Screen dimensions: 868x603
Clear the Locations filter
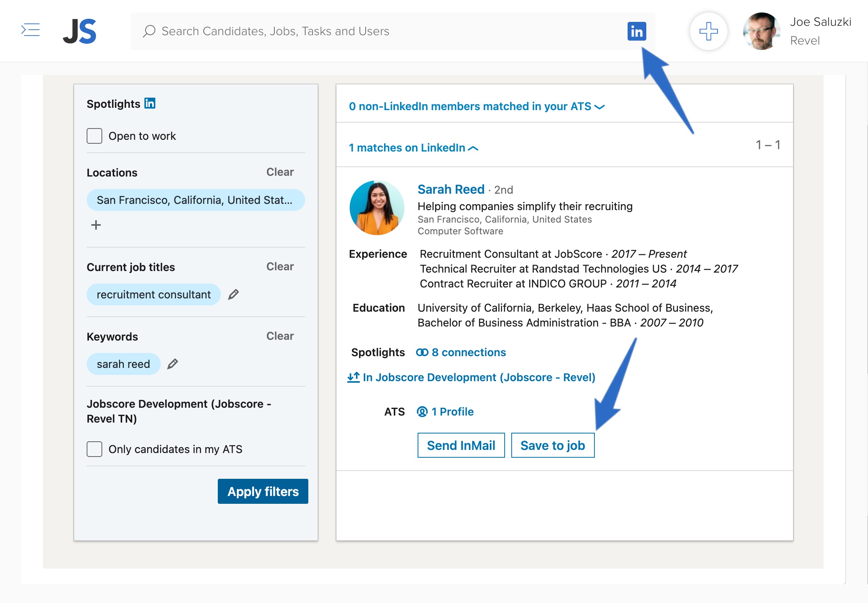280,172
